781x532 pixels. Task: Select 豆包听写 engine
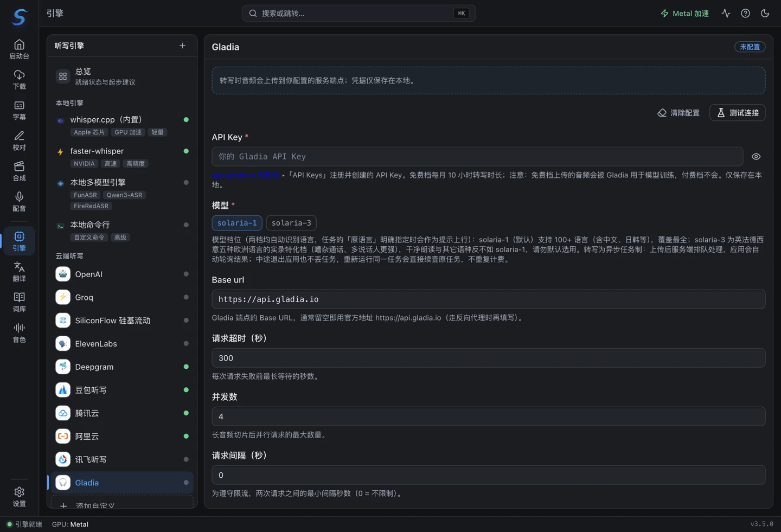(x=122, y=390)
